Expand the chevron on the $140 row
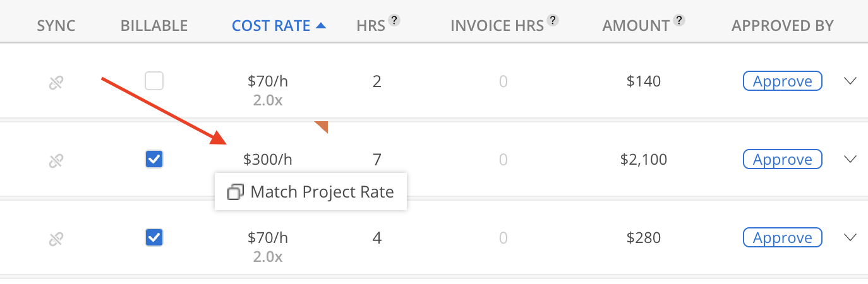The width and height of the screenshot is (868, 284). [850, 81]
